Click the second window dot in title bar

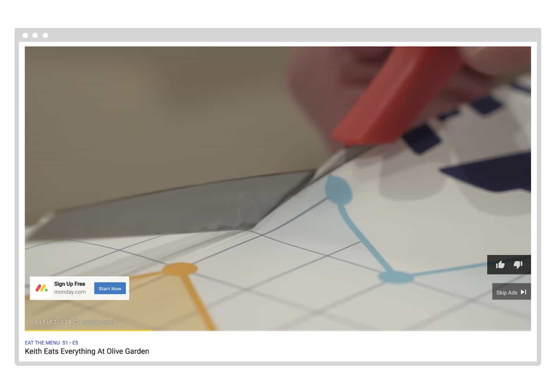pos(35,35)
